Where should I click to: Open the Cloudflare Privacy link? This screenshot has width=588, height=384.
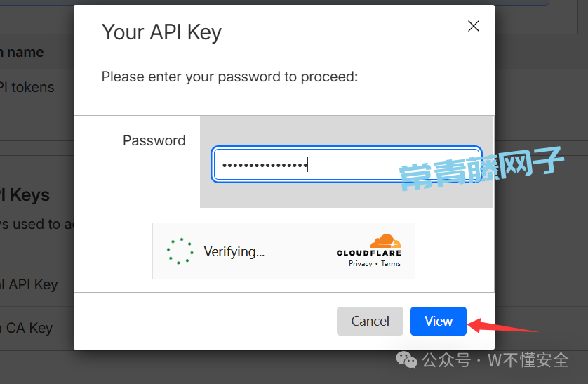point(361,264)
